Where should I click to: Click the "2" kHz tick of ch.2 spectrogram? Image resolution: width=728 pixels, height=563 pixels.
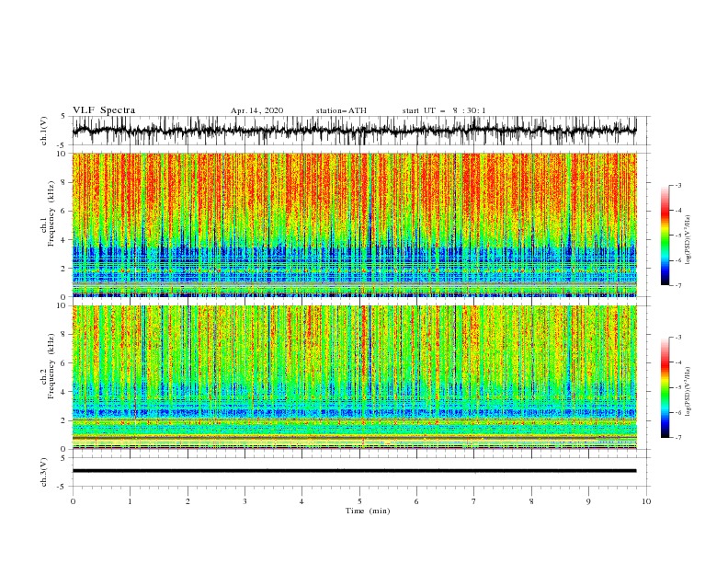click(64, 420)
